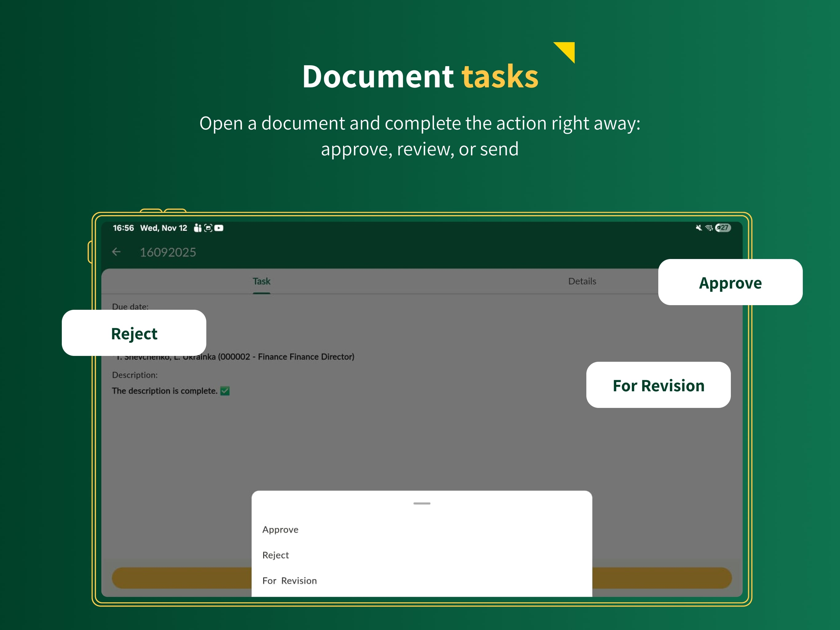
Task: Click the large white Reject callout button
Action: click(x=134, y=333)
